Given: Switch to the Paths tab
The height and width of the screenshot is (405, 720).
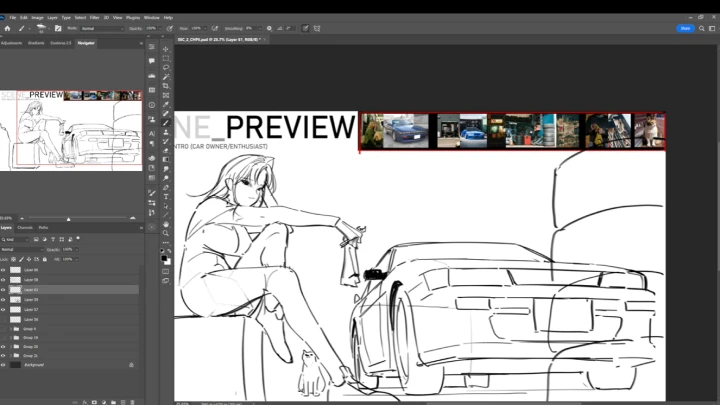Looking at the screenshot, I should (43, 228).
